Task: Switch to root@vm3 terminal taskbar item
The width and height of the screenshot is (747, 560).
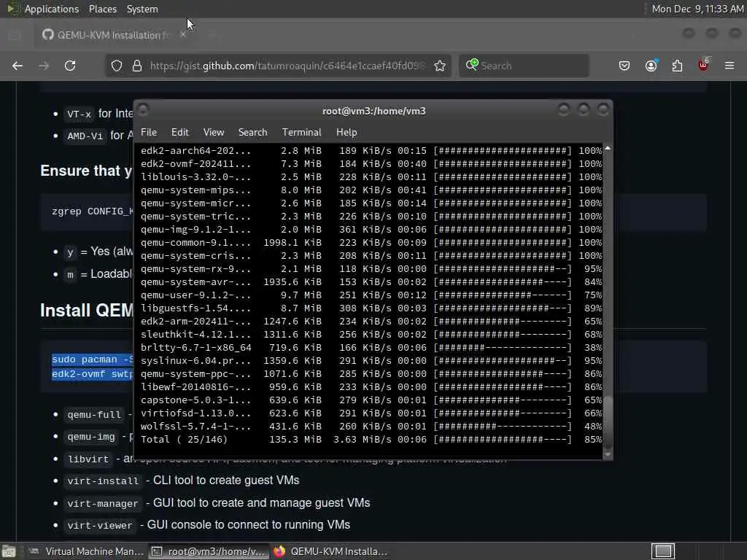Action: tap(209, 551)
